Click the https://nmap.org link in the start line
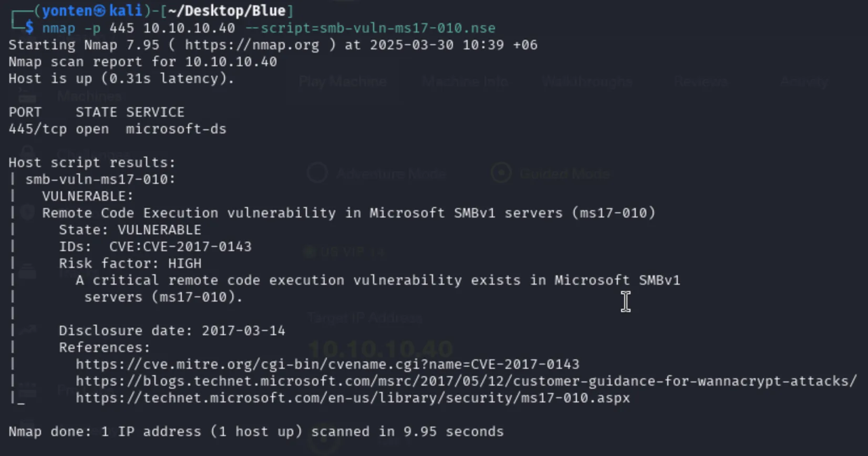 tap(252, 45)
